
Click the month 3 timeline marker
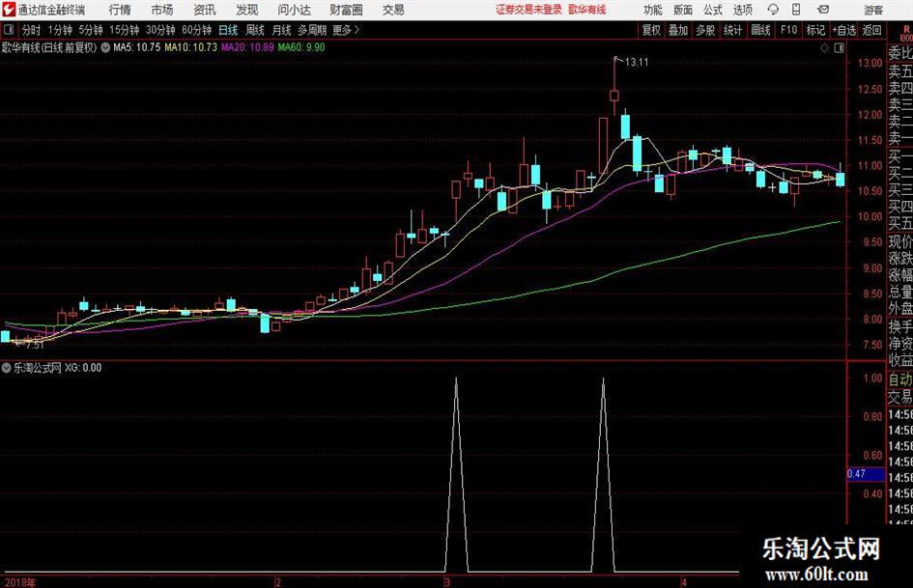click(447, 582)
